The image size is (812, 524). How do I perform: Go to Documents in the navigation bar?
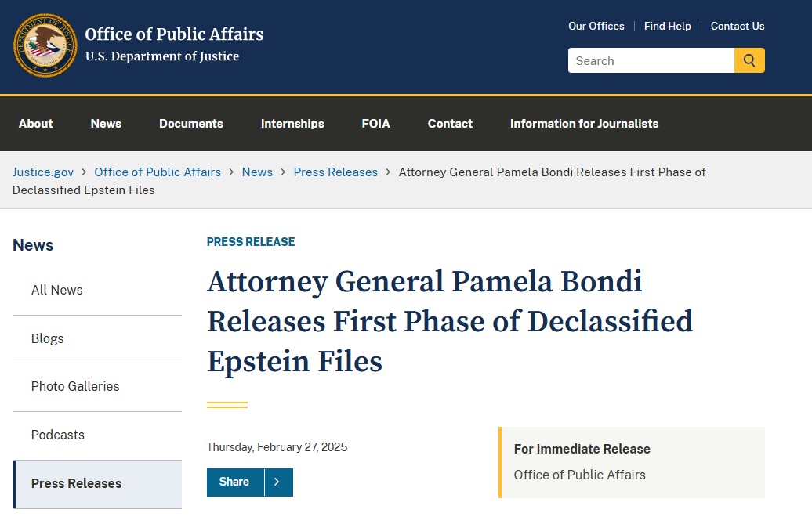coord(191,124)
